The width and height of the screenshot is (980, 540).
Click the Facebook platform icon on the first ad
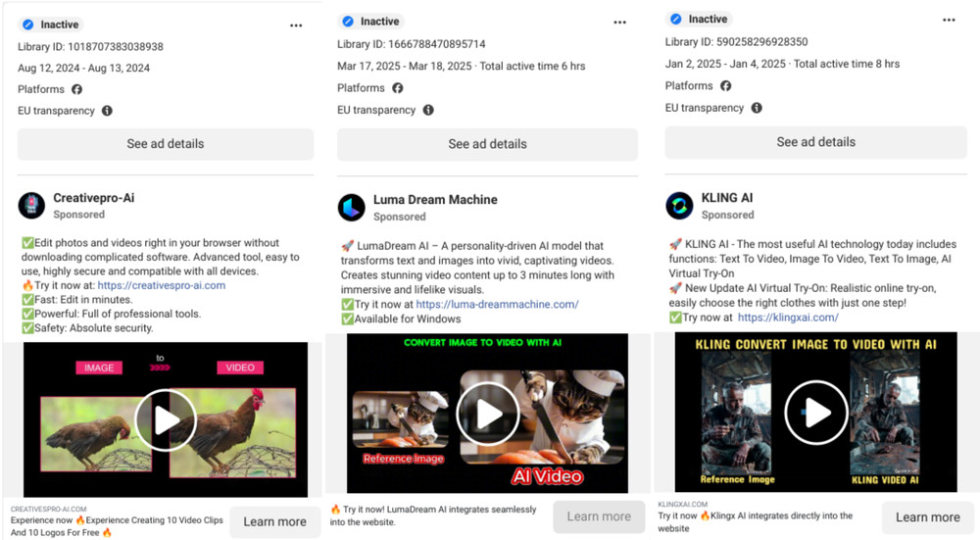pos(77,89)
